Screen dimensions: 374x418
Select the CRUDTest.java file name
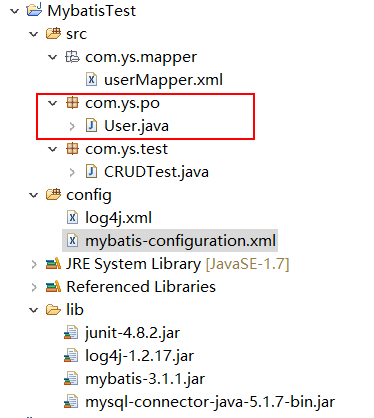(156, 172)
